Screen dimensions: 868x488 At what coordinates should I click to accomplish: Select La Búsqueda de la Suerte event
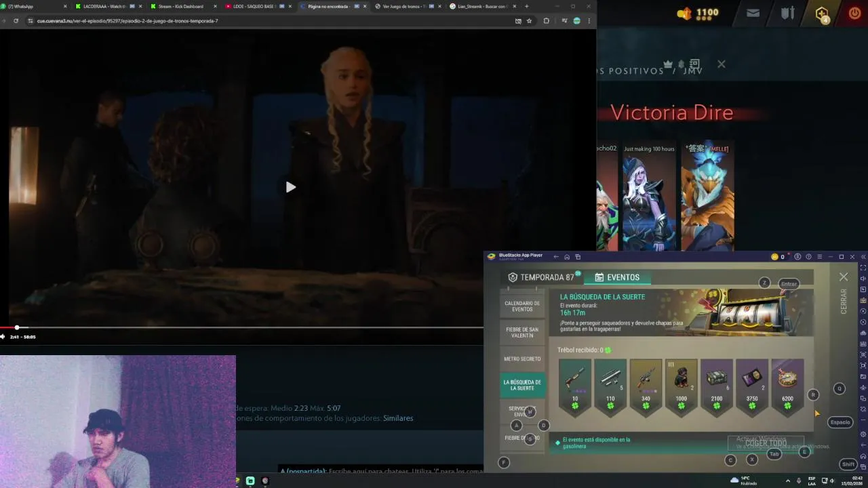(522, 385)
